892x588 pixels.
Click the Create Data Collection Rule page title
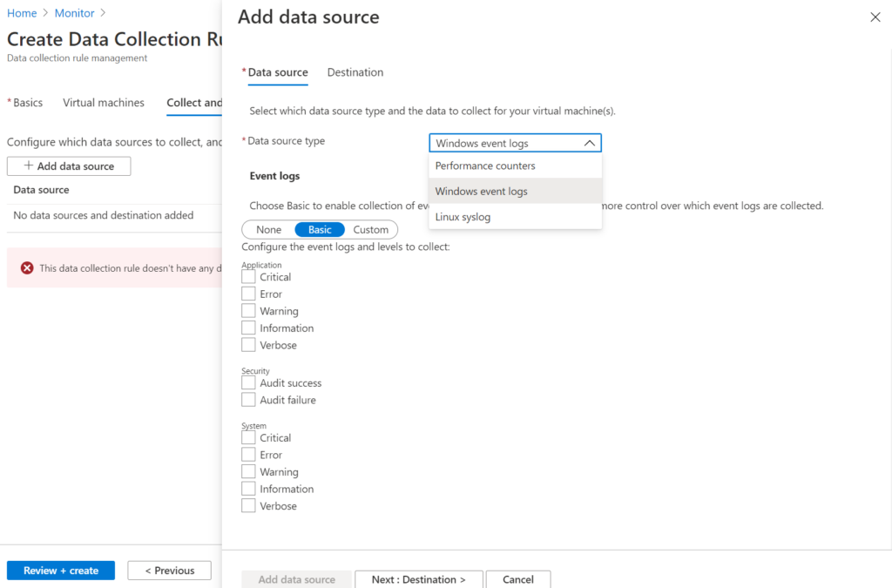[114, 38]
